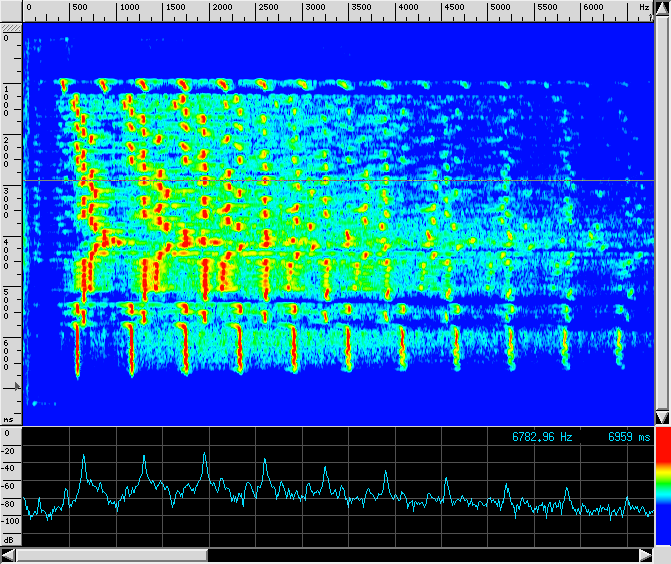
Task: Click the dB label on the spectrum axis
Action: coord(9,539)
